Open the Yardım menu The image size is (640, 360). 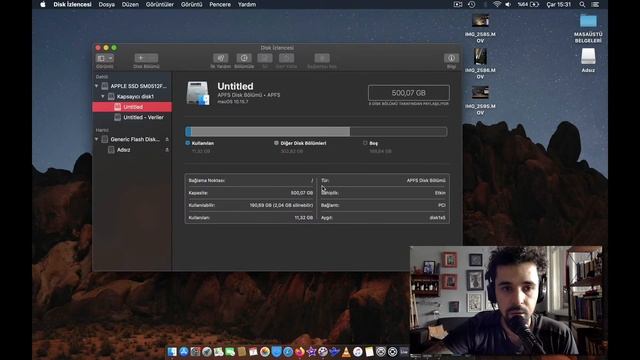(247, 4)
